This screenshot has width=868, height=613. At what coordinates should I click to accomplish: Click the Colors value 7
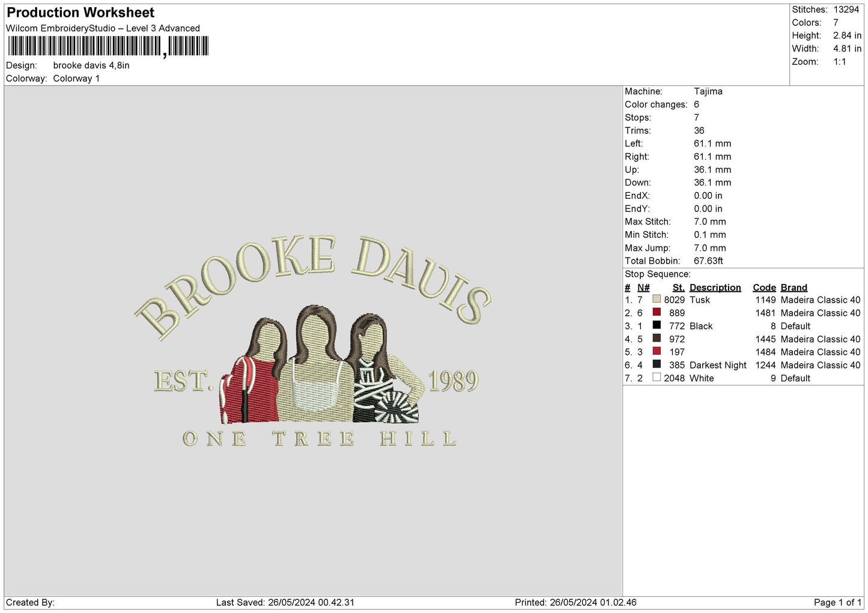[836, 23]
